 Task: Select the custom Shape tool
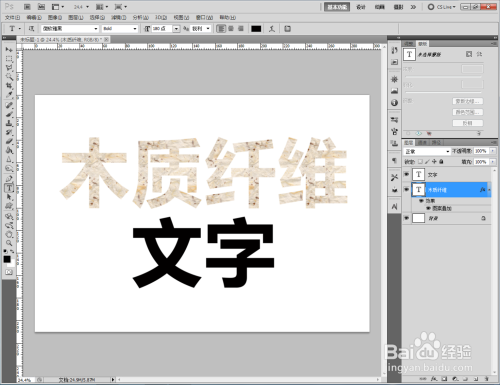coord(9,206)
